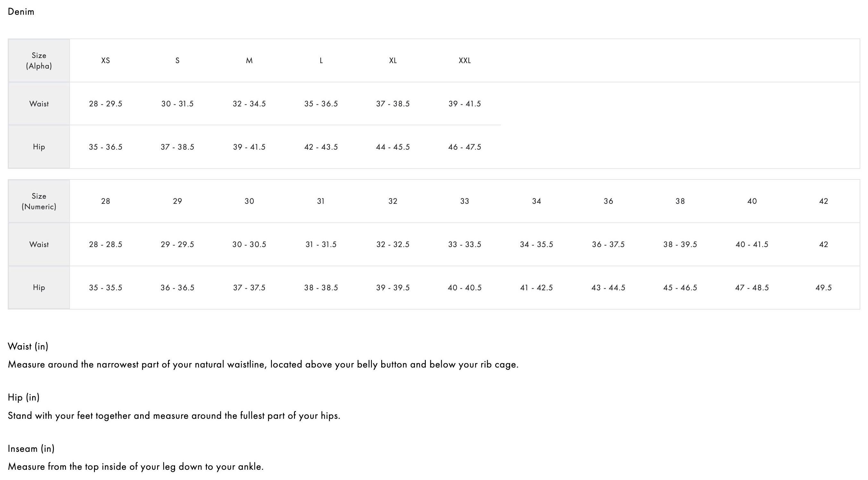Select waist value 34 - 35.5
Viewport: 868px width, 480px height.
(536, 244)
